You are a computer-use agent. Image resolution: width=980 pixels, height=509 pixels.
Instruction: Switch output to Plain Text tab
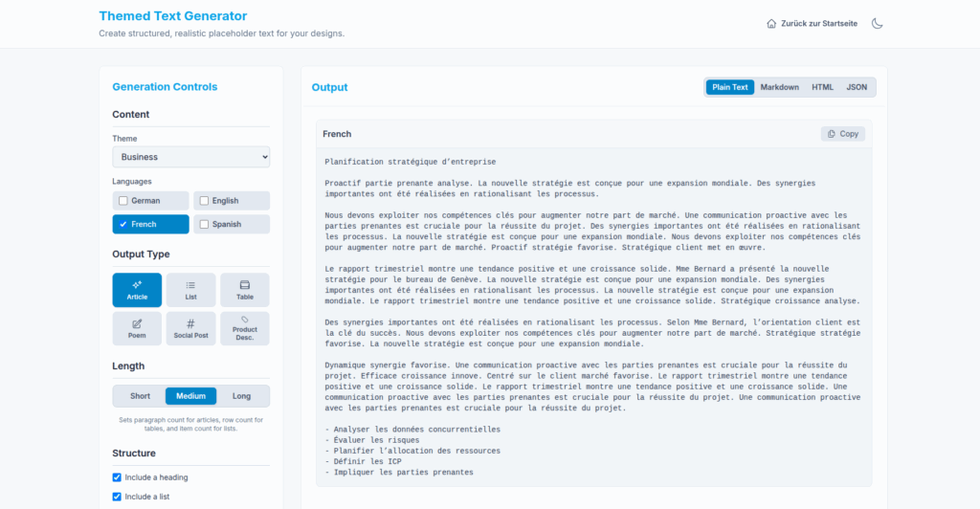click(x=730, y=87)
